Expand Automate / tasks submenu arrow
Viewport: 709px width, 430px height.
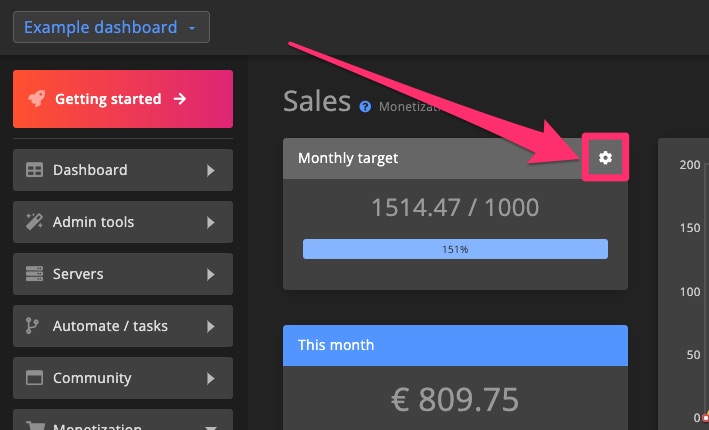click(210, 326)
